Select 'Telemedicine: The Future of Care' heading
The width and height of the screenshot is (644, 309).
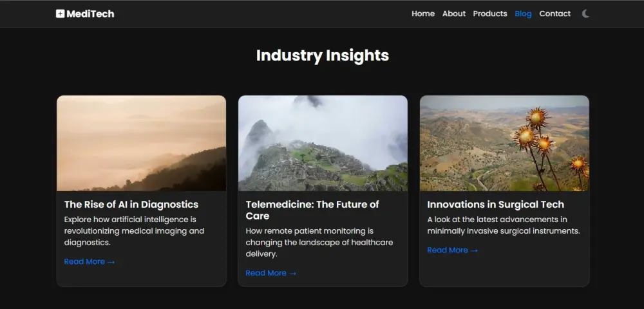coord(312,210)
